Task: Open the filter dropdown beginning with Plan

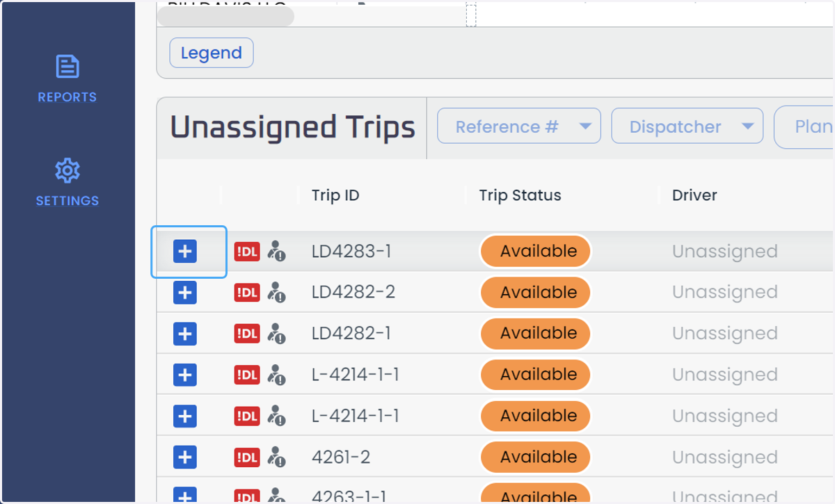Action: tap(805, 127)
